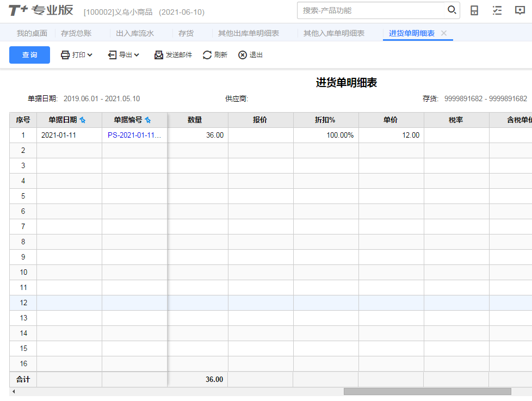This screenshot has height=401, width=532.
Task: Click the 查询 button
Action: point(29,55)
